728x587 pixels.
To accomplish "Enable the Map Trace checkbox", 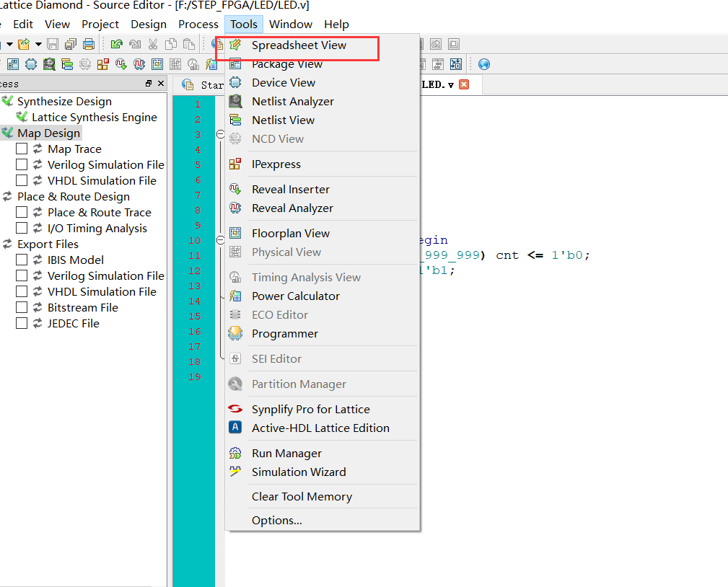I will coord(22,149).
